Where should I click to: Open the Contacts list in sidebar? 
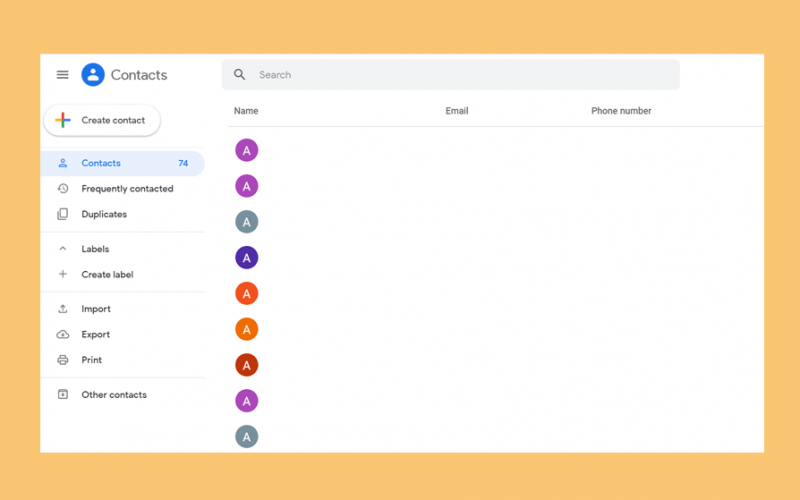pyautogui.click(x=122, y=163)
